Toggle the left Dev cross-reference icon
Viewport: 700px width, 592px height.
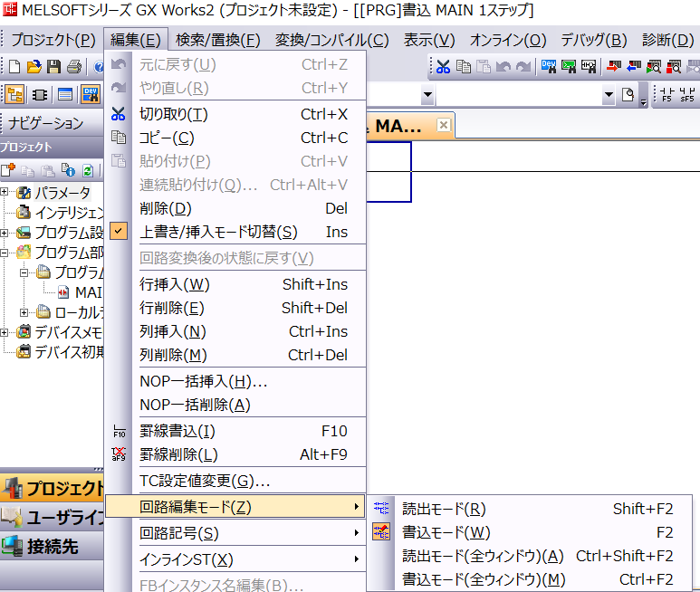(91, 94)
